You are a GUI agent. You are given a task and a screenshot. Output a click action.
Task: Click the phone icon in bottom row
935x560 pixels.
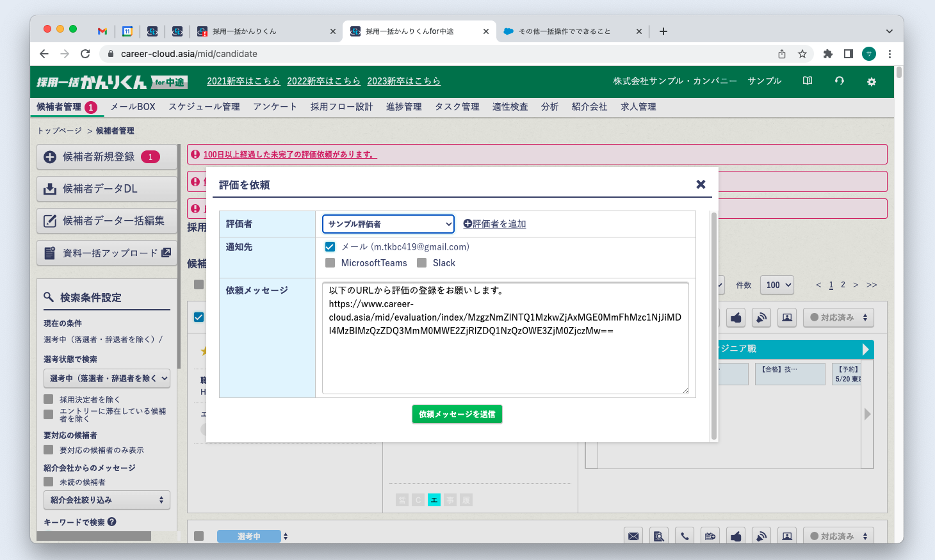685,536
